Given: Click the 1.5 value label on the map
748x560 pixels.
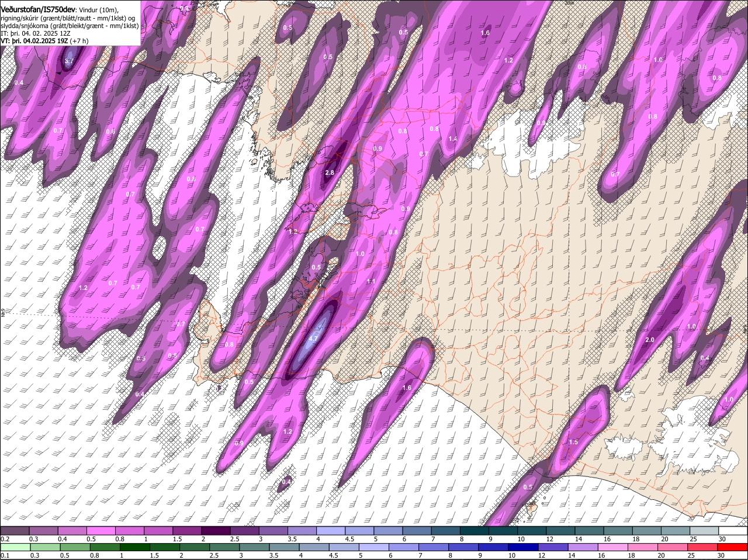Looking at the screenshot, I should coord(573,442).
